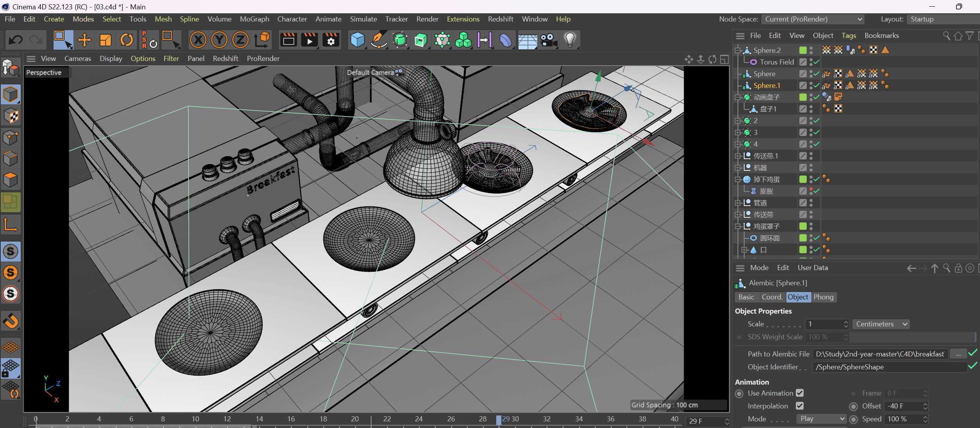Viewport: 980px width, 428px height.
Task: Click the Render View clapperboard icon
Action: coord(289,39)
